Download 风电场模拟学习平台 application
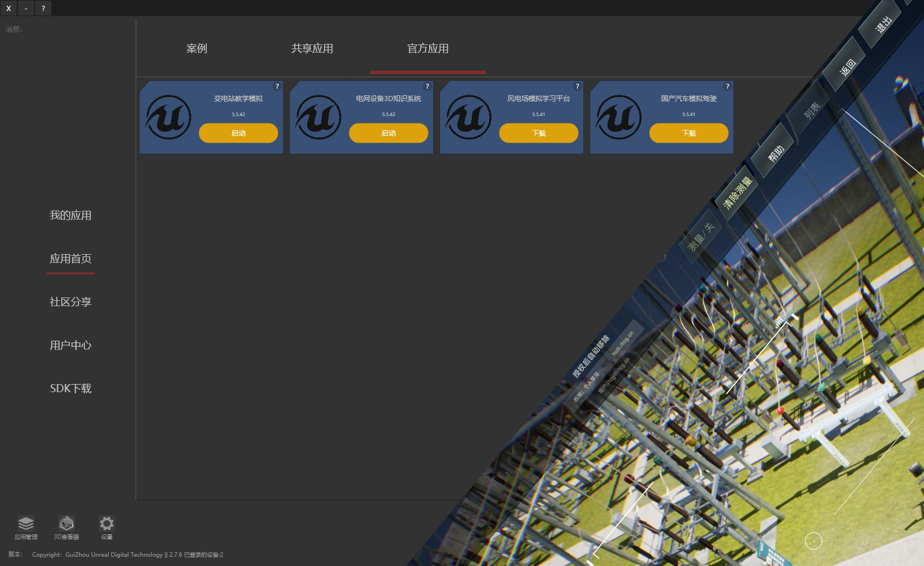 pos(539,133)
